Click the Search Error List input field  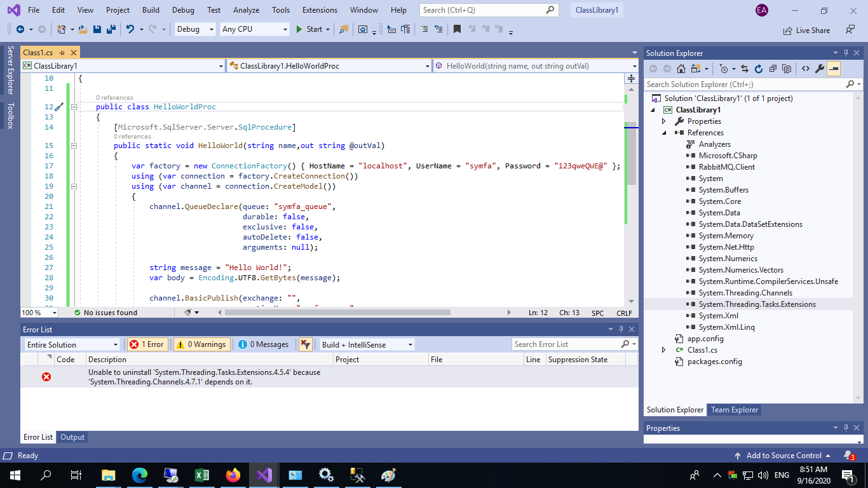click(x=566, y=344)
